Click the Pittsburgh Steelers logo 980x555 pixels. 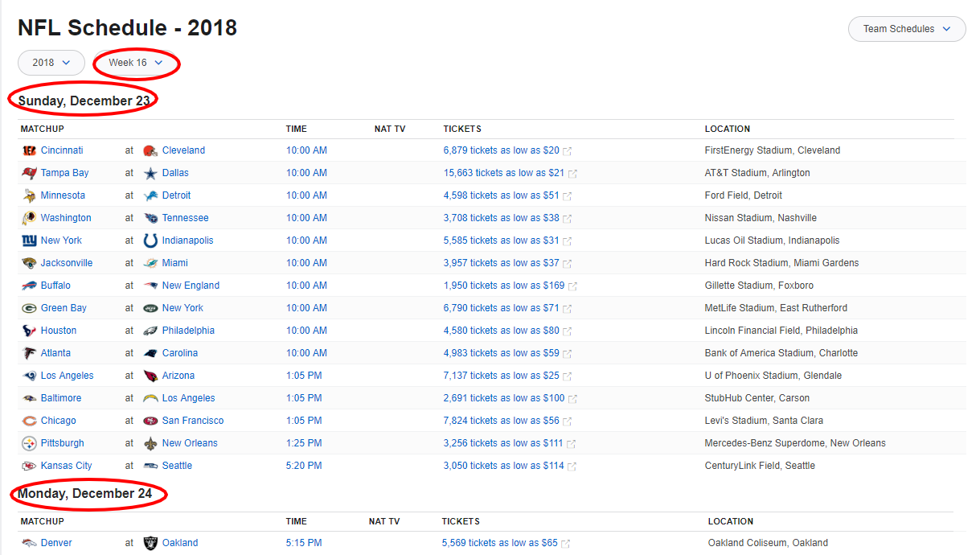[x=29, y=443]
